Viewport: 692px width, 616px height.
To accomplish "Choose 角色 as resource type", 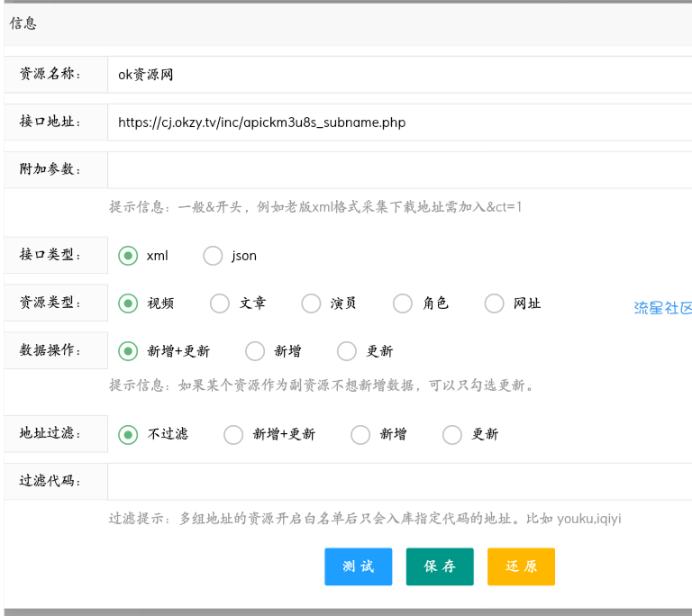I will (403, 303).
